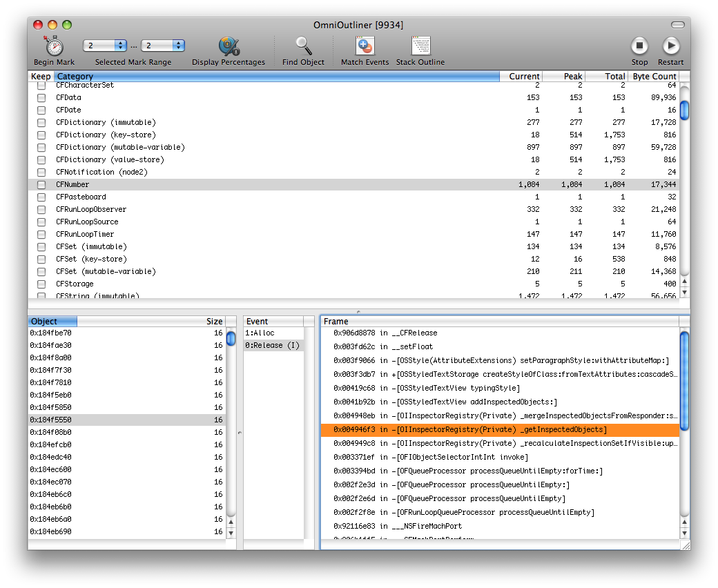Click frame list scrollbar thumb

tap(685, 381)
